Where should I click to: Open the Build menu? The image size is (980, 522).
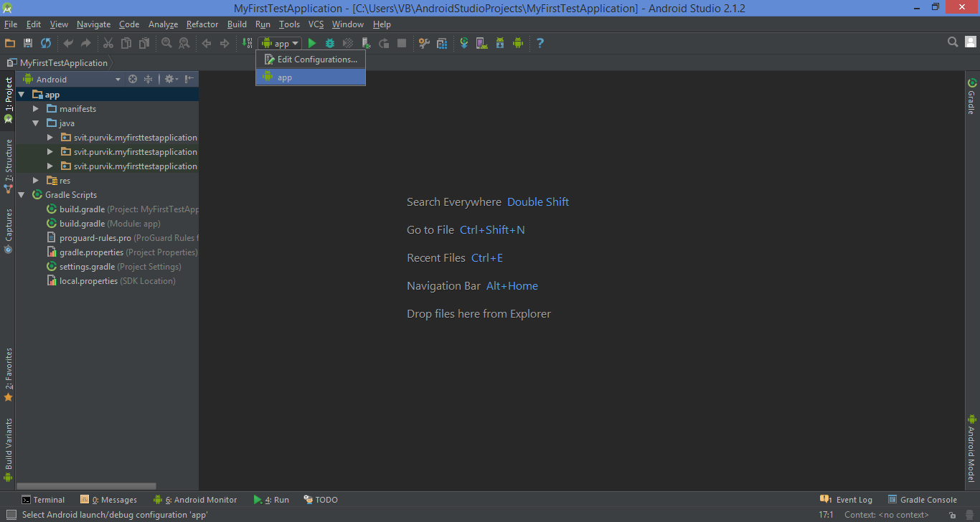point(237,24)
